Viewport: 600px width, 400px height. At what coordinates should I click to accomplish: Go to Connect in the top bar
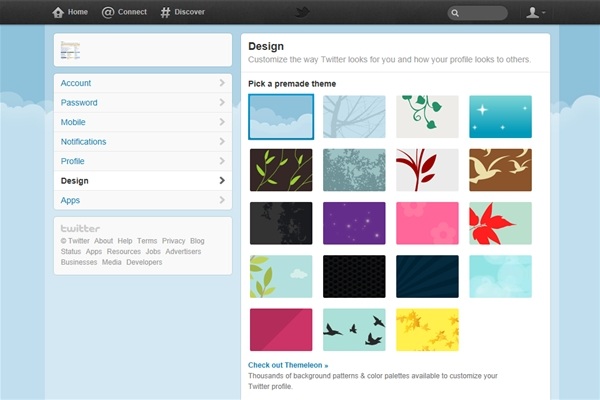(132, 12)
